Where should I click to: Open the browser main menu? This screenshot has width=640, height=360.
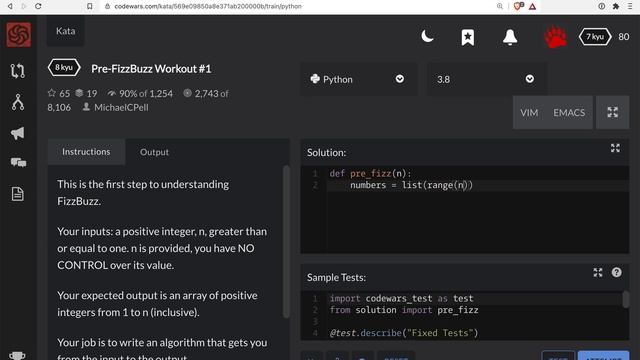click(x=630, y=6)
